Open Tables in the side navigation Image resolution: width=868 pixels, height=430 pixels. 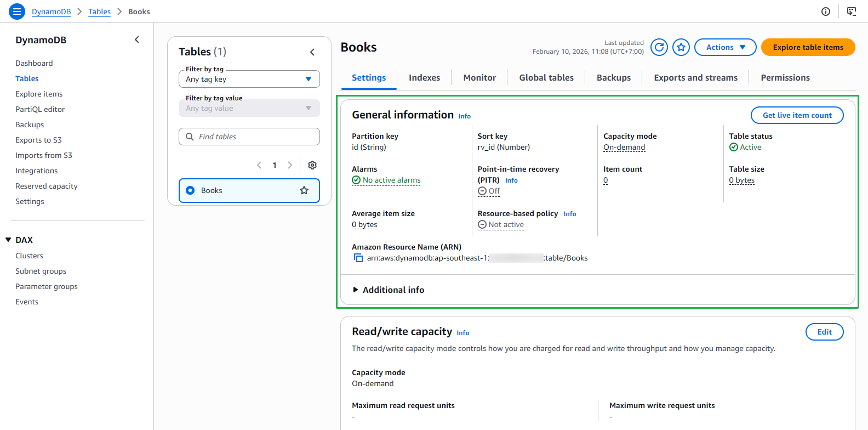(27, 78)
